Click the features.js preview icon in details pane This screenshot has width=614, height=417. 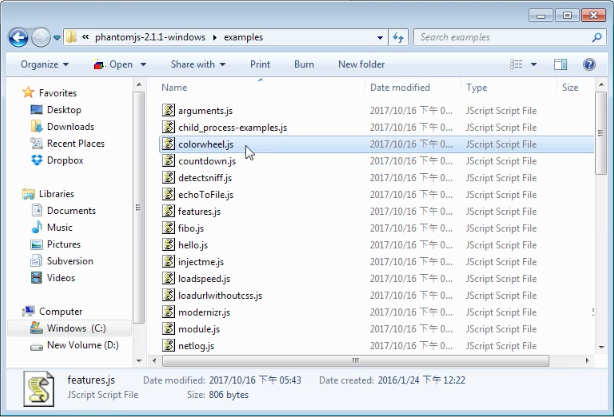pos(38,389)
